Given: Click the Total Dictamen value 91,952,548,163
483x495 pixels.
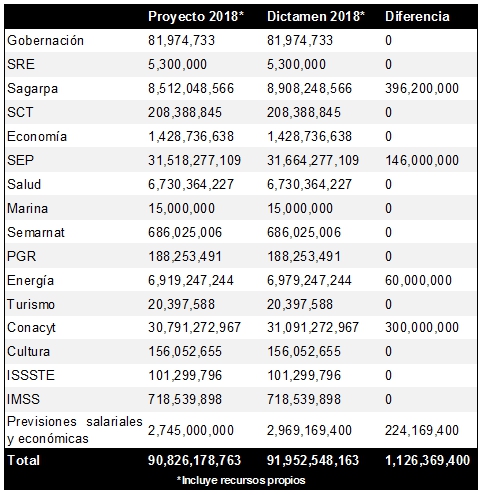Looking at the screenshot, I should coord(313,461).
